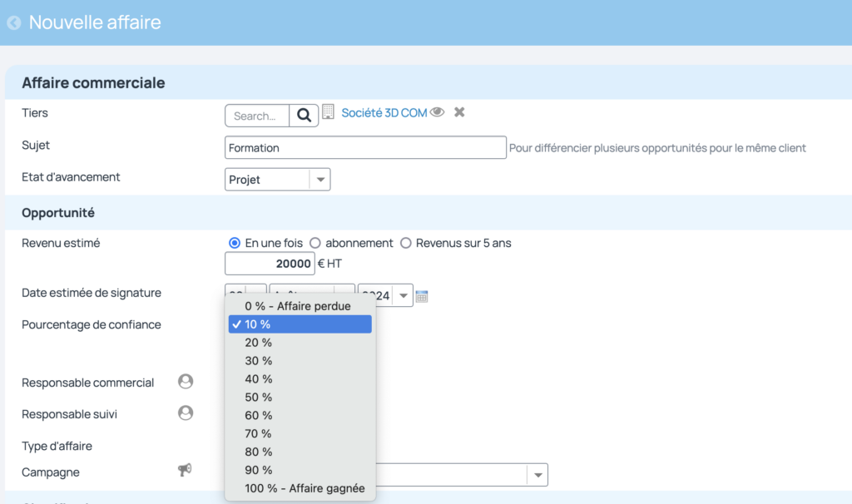Image resolution: width=852 pixels, height=504 pixels.
Task: Click the Type d'affaire label
Action: pos(57,446)
